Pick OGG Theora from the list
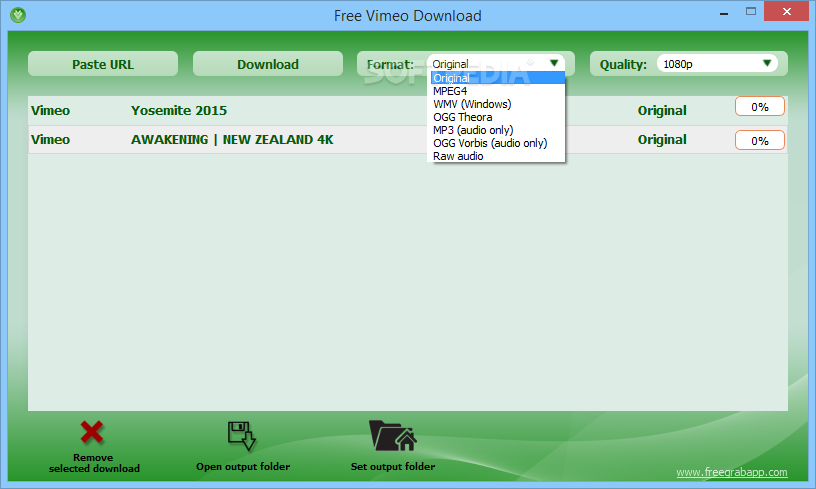This screenshot has height=489, width=816. (x=498, y=117)
